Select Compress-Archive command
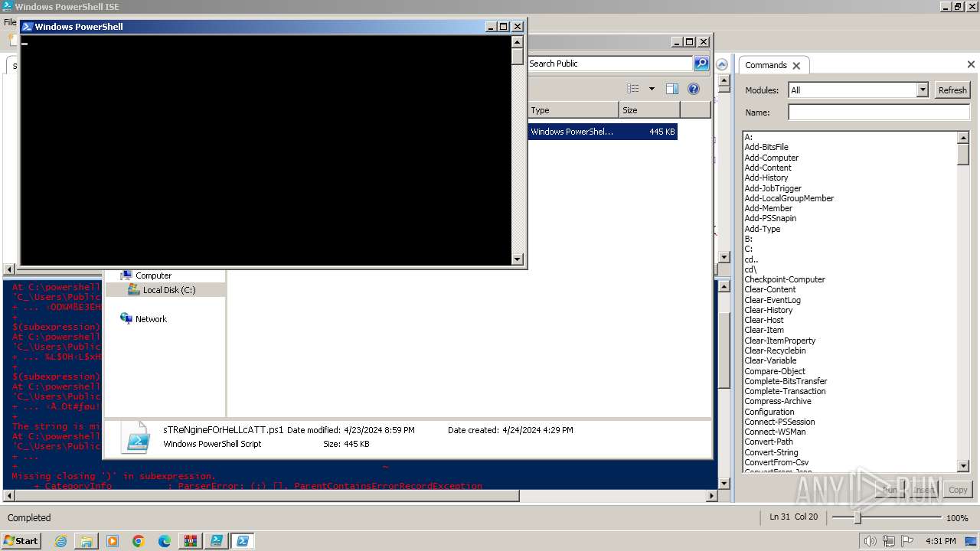Image resolution: width=980 pixels, height=551 pixels. [x=778, y=401]
